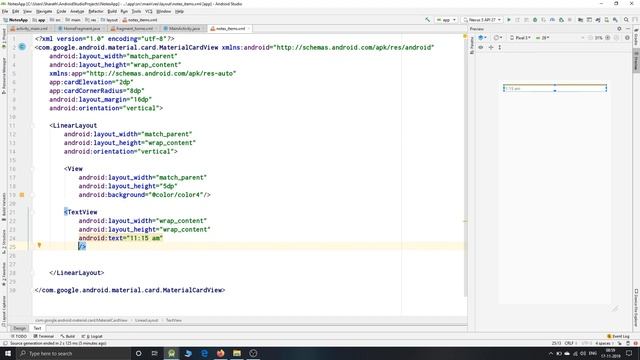Viewport: 640px width, 360px height.
Task: Switch to HomeFragment.java tab
Action: click(x=80, y=29)
